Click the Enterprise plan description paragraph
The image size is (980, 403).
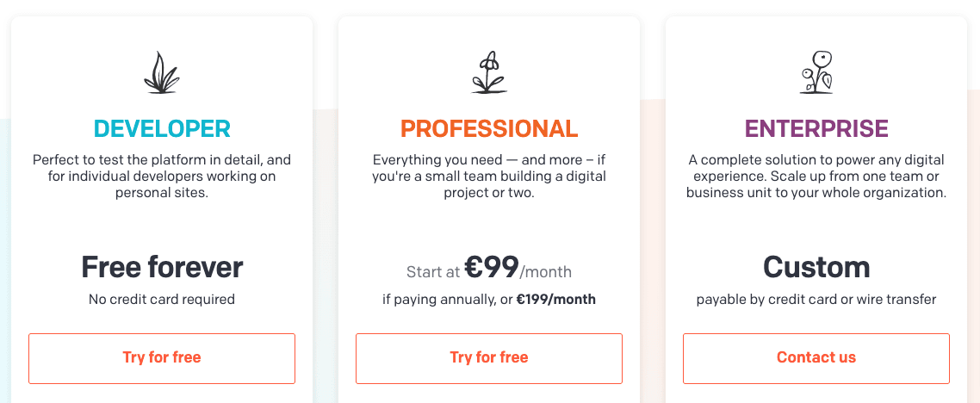[x=816, y=177]
